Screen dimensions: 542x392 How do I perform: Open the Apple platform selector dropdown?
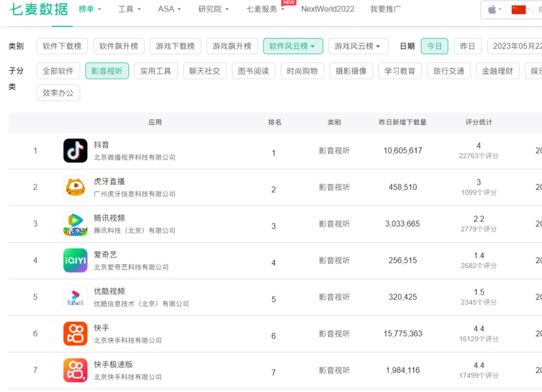tap(494, 9)
